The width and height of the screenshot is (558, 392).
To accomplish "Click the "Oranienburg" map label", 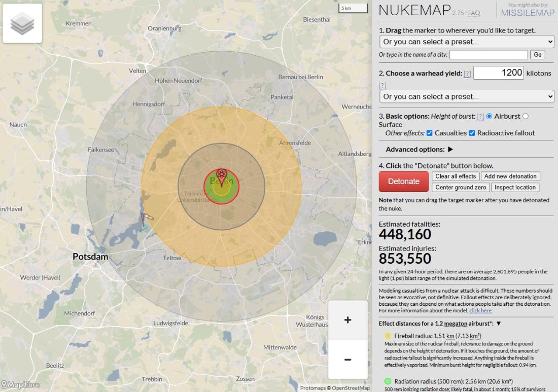I will click(164, 28).
